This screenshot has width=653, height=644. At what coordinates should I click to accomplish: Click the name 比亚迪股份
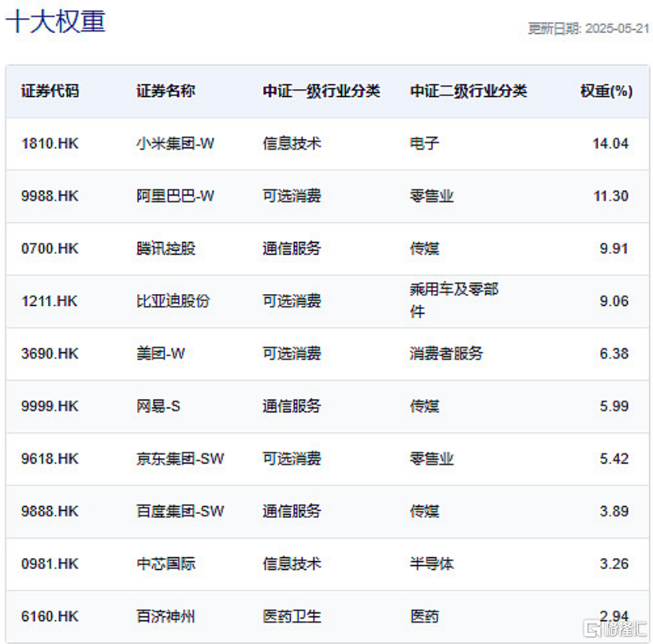(173, 301)
